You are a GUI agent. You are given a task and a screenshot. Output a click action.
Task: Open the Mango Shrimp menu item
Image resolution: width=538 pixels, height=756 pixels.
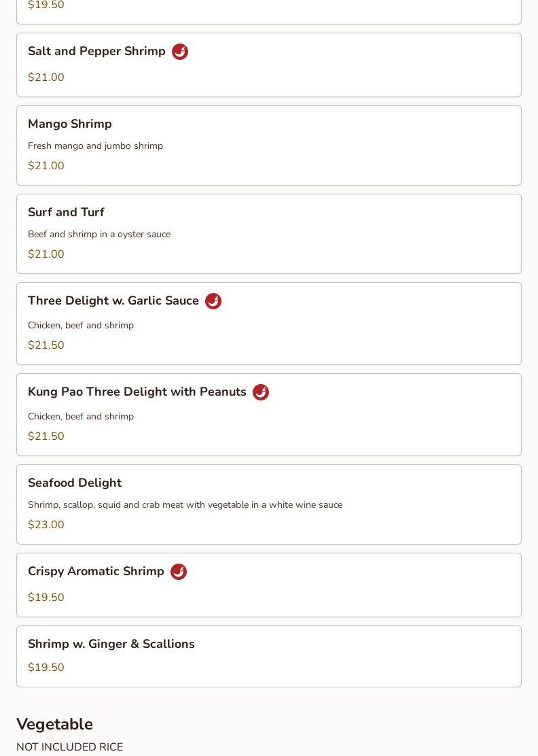coord(70,124)
